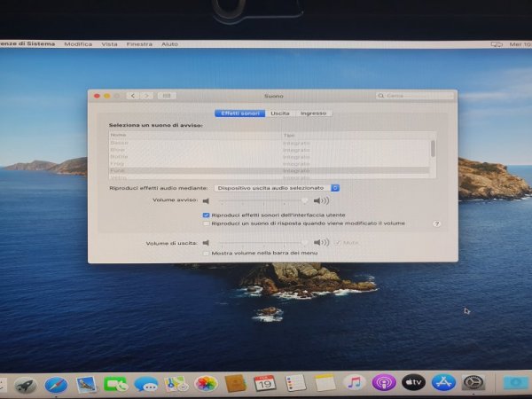The image size is (532, 399).
Task: Click the Nome column header
Action: click(195, 135)
